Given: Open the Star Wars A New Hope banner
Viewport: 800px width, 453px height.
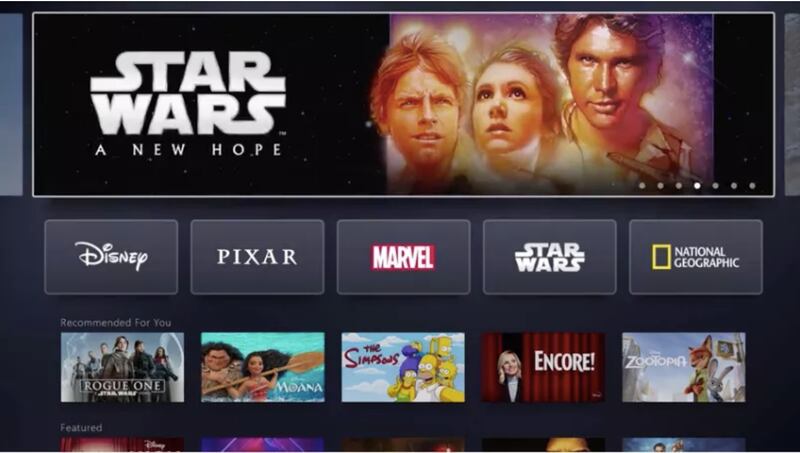Looking at the screenshot, I should coord(403,104).
